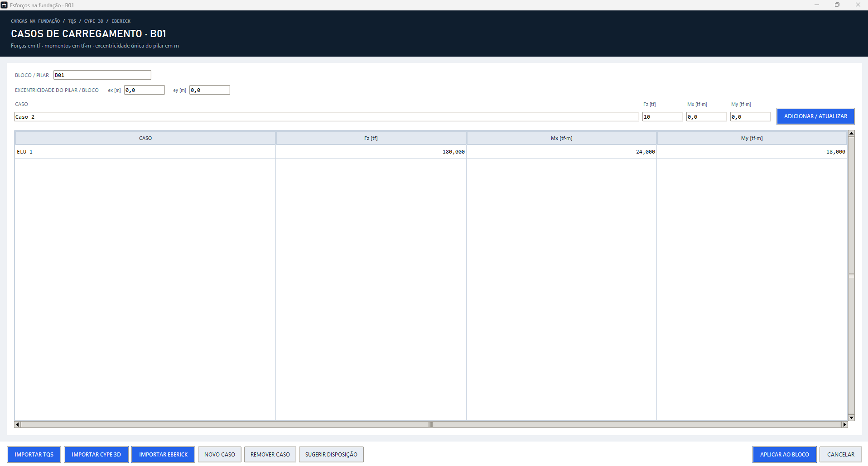Image resolution: width=868 pixels, height=466 pixels.
Task: Click Adicionar / Atualizar button
Action: [815, 116]
